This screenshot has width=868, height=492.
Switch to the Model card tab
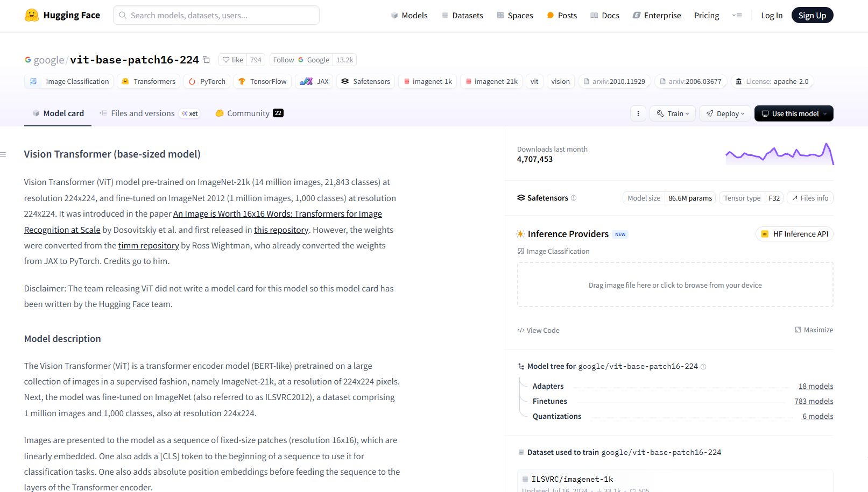click(x=58, y=113)
